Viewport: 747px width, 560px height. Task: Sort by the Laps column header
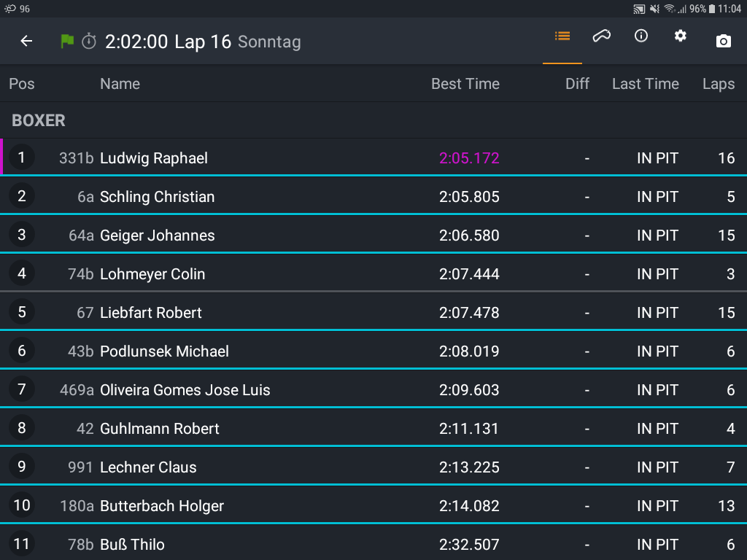pyautogui.click(x=719, y=84)
